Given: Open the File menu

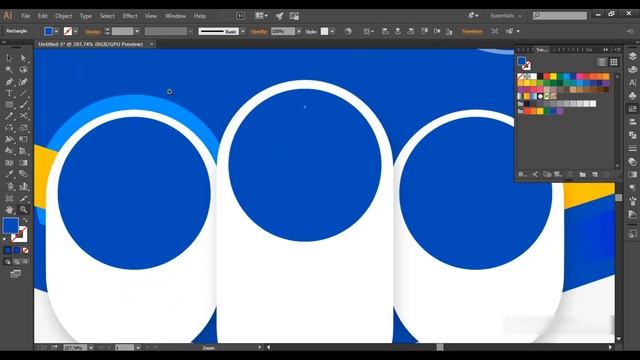Looking at the screenshot, I should (26, 16).
